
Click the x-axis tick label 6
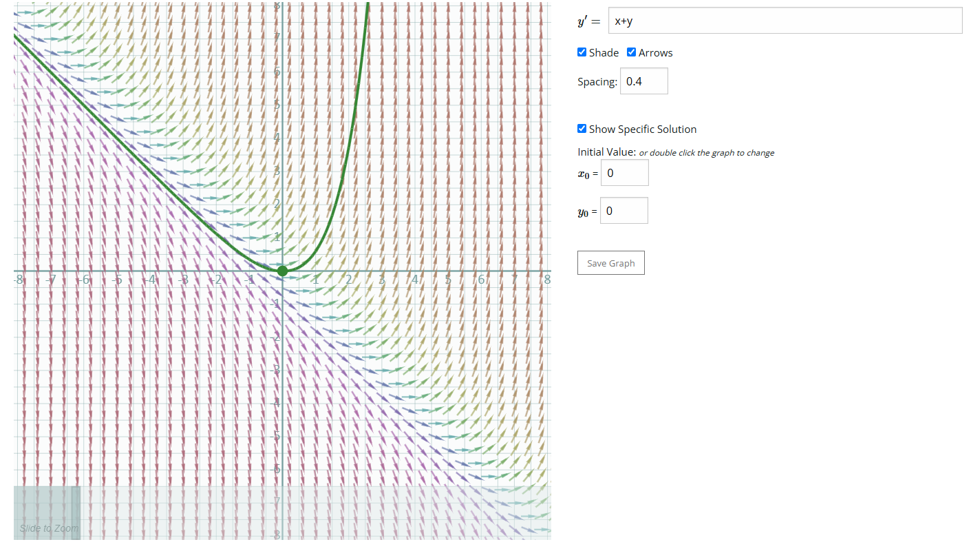point(481,280)
